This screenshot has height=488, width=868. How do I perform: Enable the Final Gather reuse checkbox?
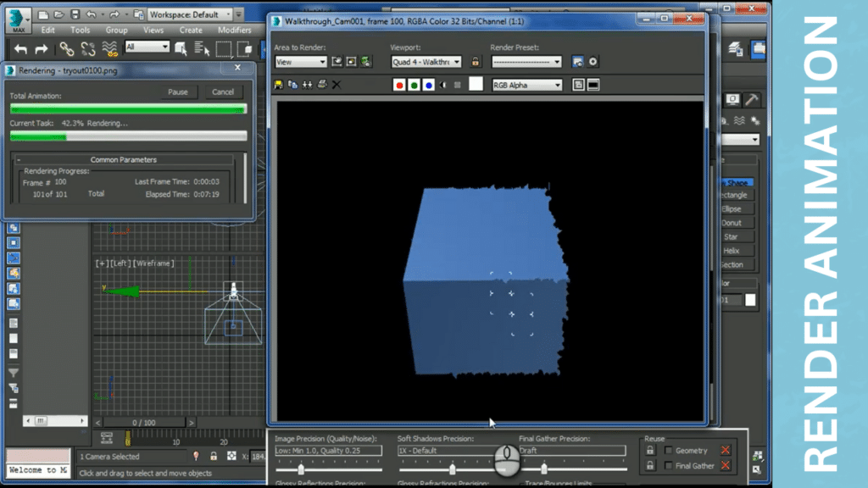pos(669,466)
